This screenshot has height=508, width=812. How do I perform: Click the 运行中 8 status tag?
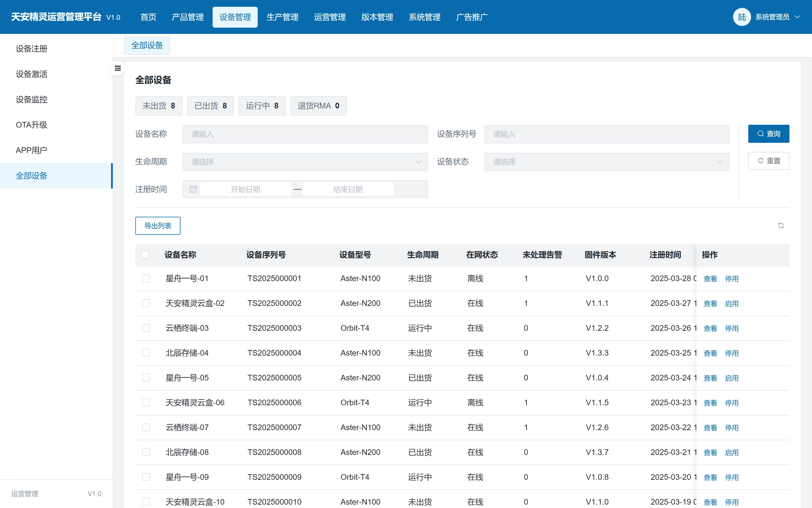coord(262,106)
